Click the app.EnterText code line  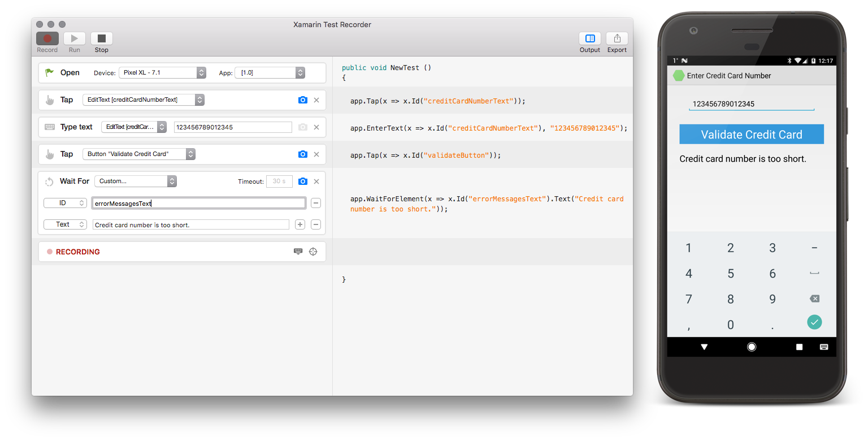click(x=489, y=128)
